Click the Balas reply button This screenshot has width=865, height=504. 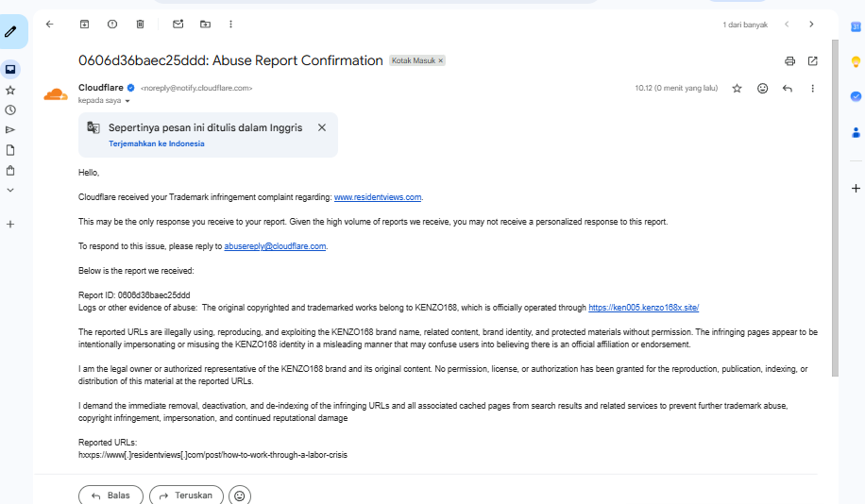click(x=110, y=495)
